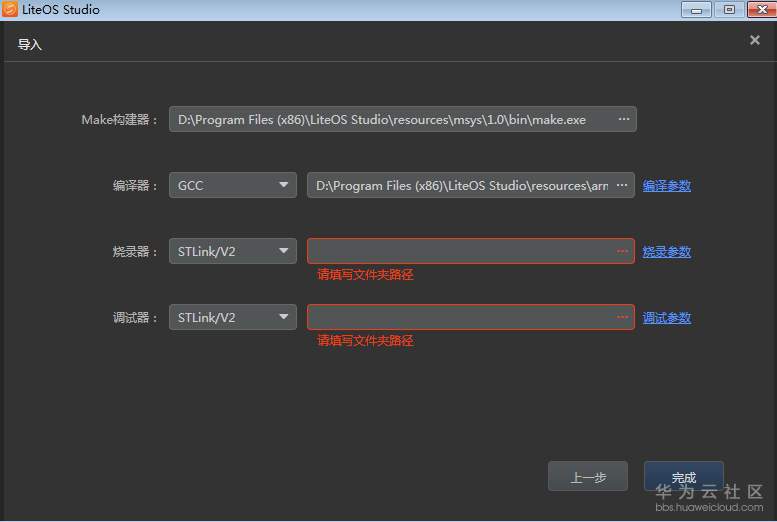Click the error text under 调试器 field
Screen dimensions: 777x522
pos(365,341)
